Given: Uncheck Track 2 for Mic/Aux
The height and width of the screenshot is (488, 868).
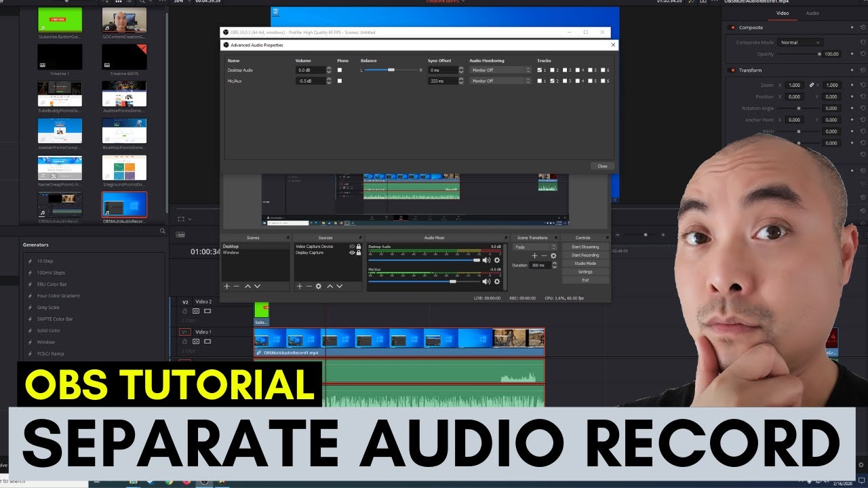Looking at the screenshot, I should pos(552,81).
